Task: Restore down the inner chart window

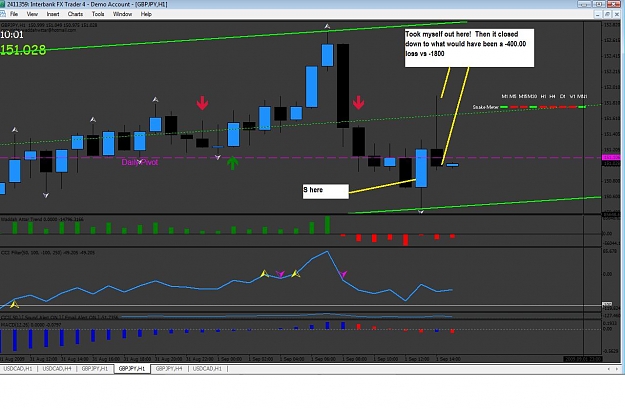Action: click(607, 14)
